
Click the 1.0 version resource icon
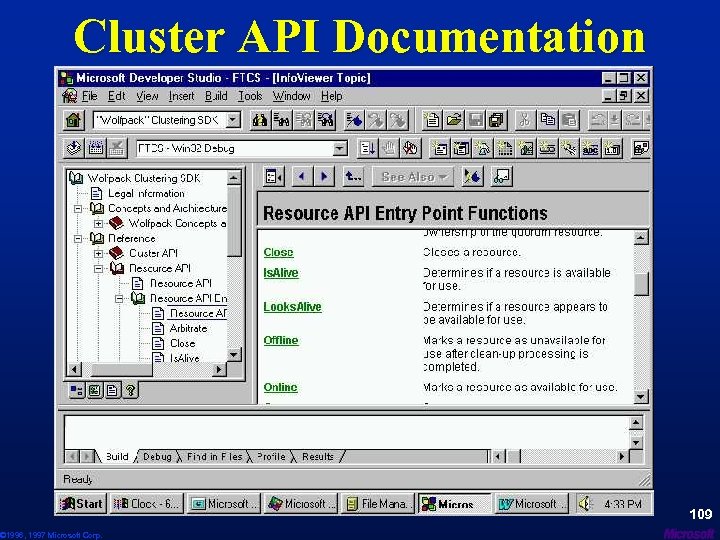point(612,148)
